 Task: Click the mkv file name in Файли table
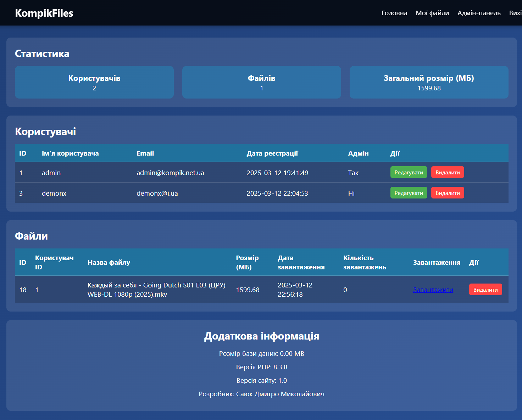coord(156,290)
